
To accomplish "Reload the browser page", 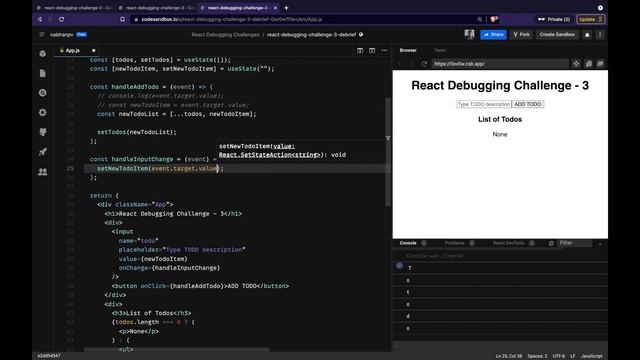I will 62,19.
